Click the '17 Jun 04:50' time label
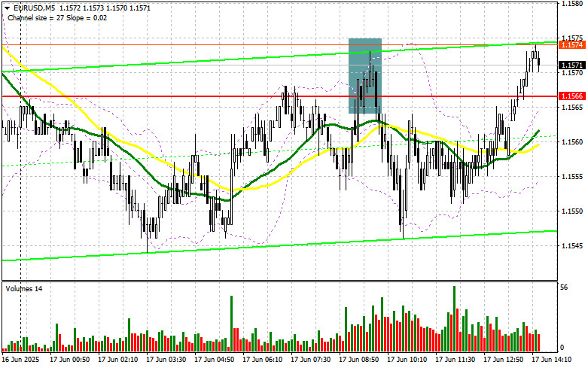Screen dimensions: 588x368 (x=214, y=360)
